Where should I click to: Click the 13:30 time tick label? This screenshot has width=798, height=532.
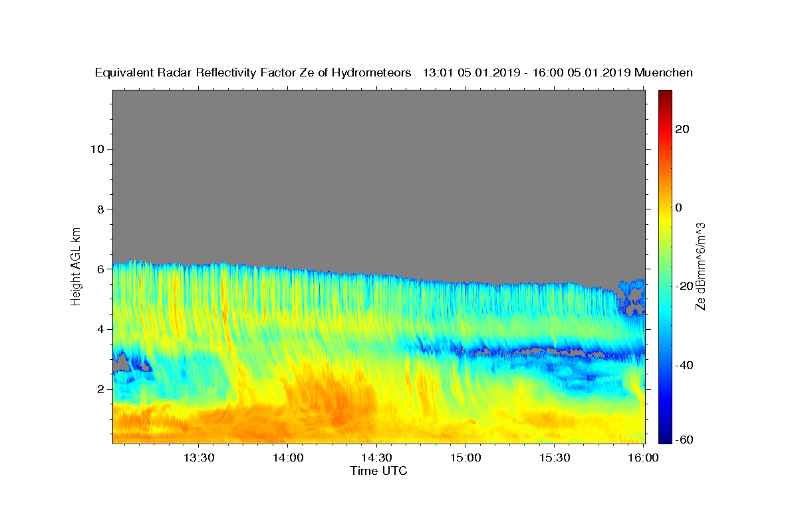pos(199,458)
